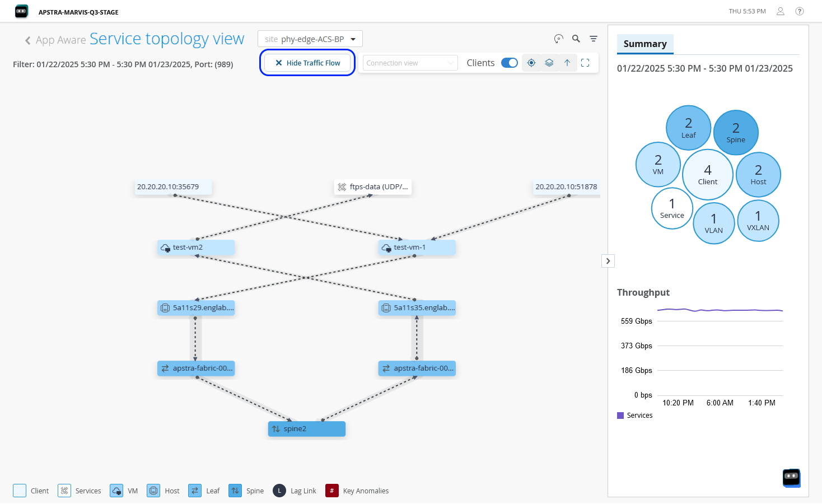Click the up arrow layout icon

click(x=567, y=63)
